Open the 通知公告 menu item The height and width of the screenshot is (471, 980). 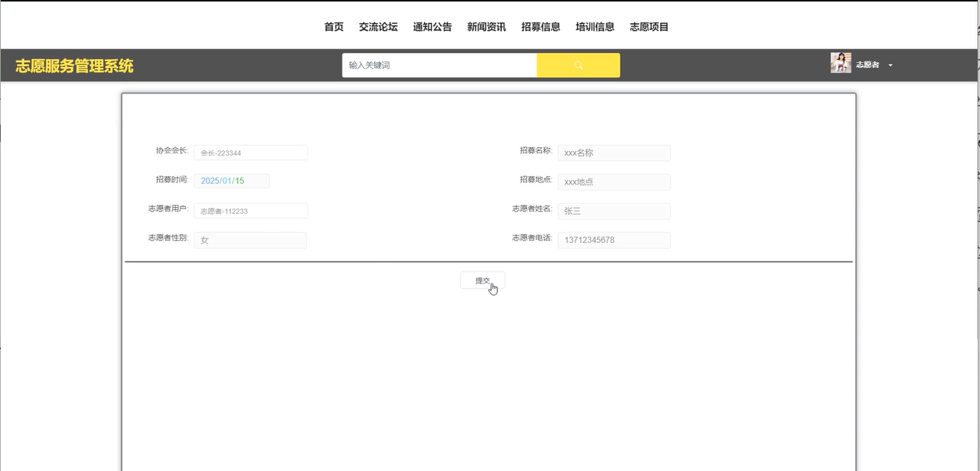[432, 27]
